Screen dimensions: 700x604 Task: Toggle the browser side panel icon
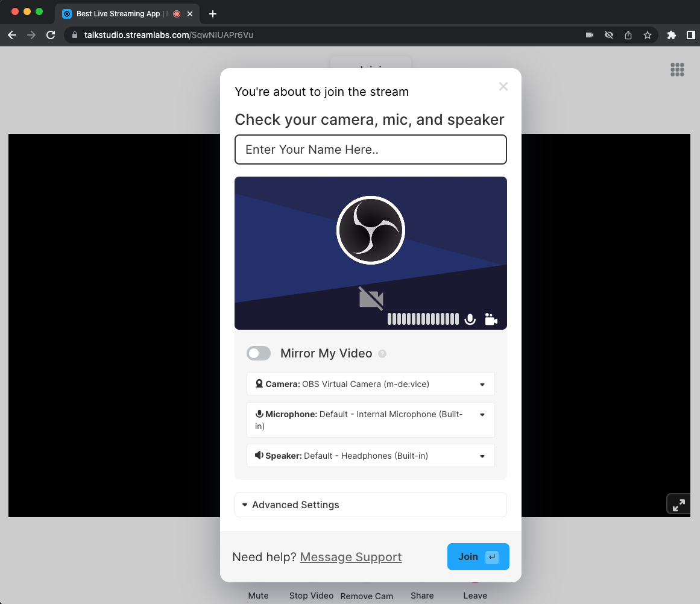pyautogui.click(x=690, y=35)
